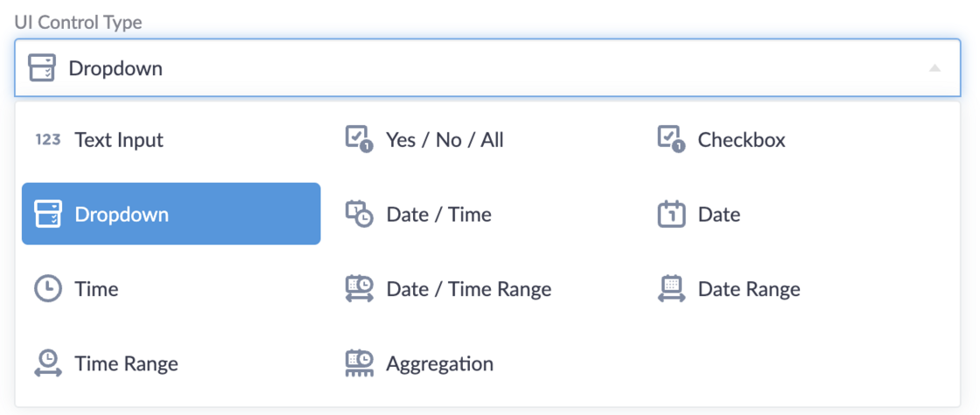The image size is (980, 415).
Task: Pick the Checkbox control type
Action: pyautogui.click(x=741, y=140)
